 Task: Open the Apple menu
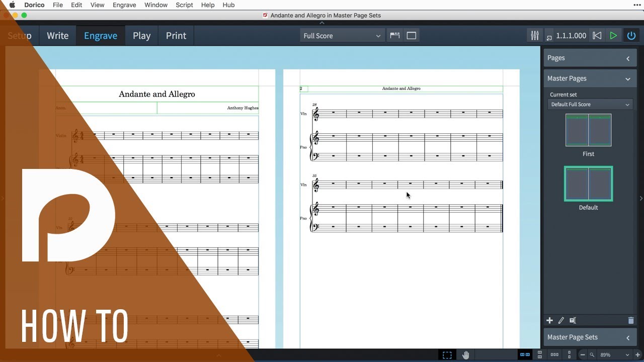pyautogui.click(x=12, y=5)
